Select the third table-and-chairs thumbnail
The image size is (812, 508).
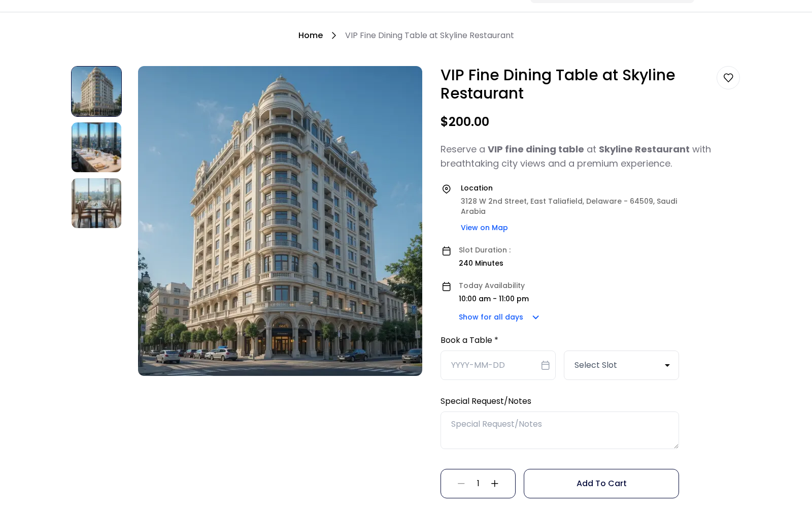click(96, 203)
